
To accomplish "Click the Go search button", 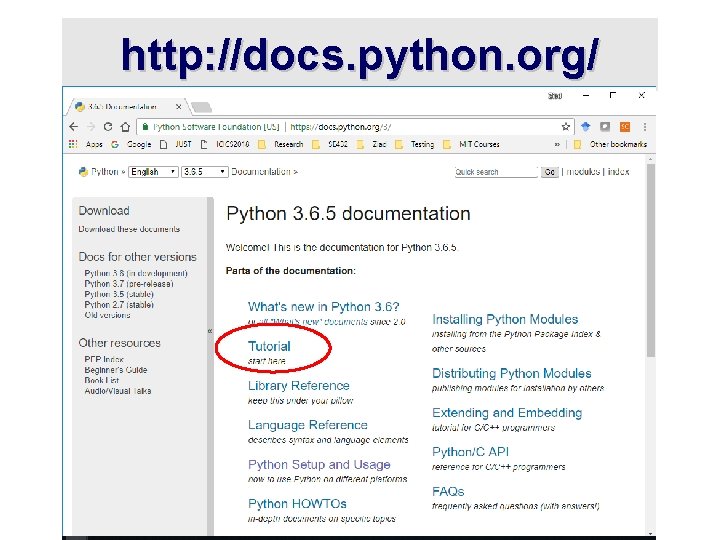I will [550, 172].
